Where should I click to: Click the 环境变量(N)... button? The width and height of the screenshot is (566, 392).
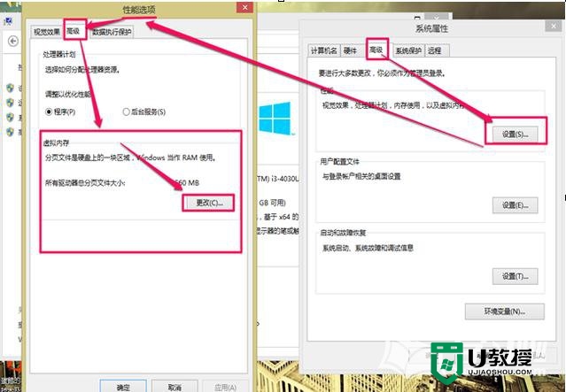504,311
